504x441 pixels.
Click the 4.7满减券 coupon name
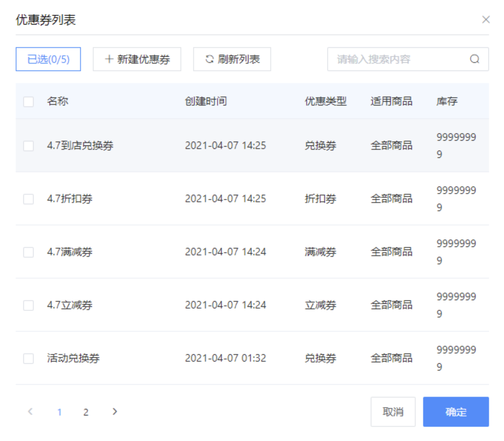(70, 252)
